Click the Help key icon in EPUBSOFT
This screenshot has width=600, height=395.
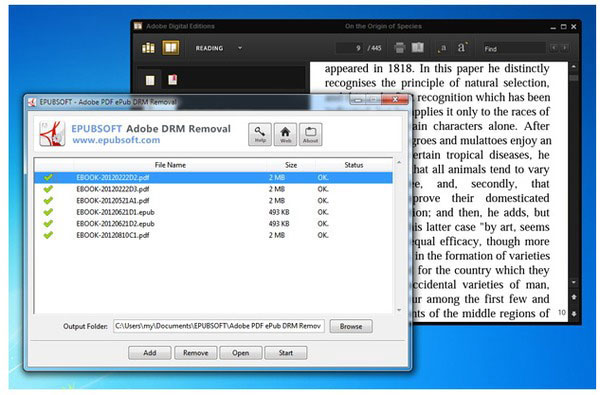click(x=260, y=134)
